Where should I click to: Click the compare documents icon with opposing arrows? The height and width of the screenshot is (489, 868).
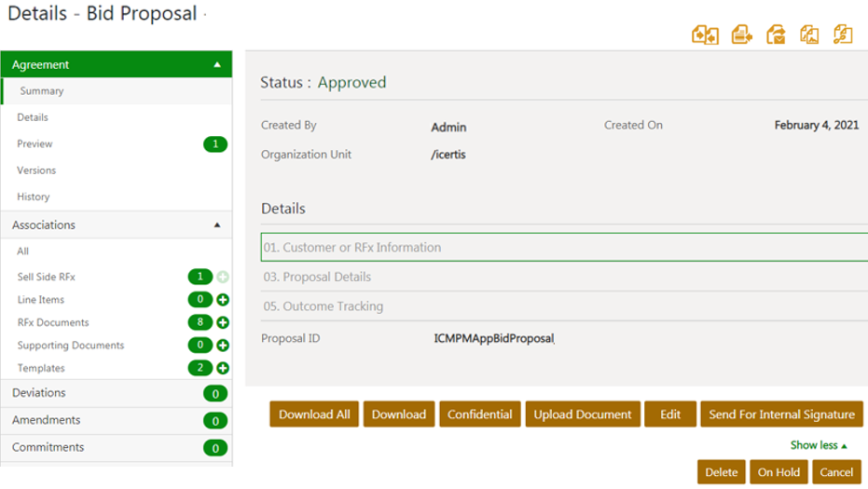705,35
